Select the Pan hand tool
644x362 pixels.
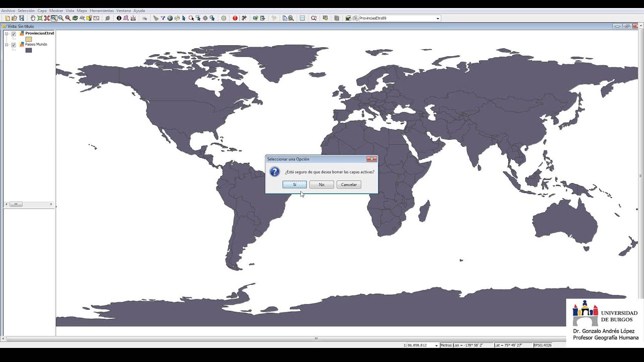pyautogui.click(x=33, y=18)
